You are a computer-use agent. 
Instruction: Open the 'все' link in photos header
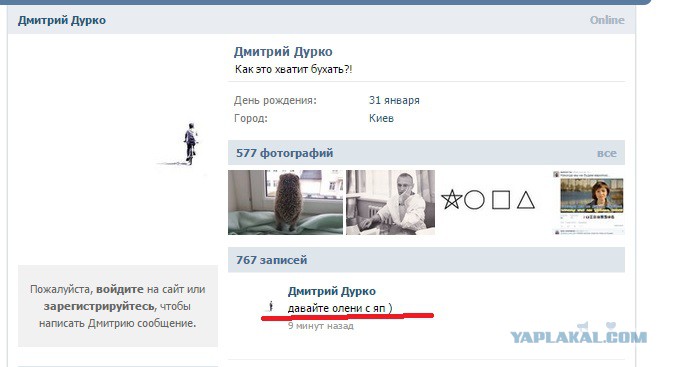[606, 153]
